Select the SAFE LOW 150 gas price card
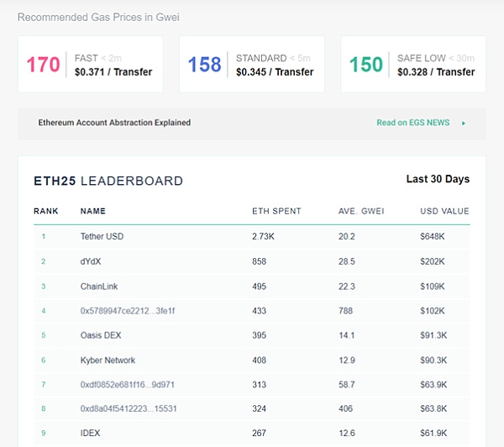Screen dimensions: 504x447 pyautogui.click(x=413, y=65)
